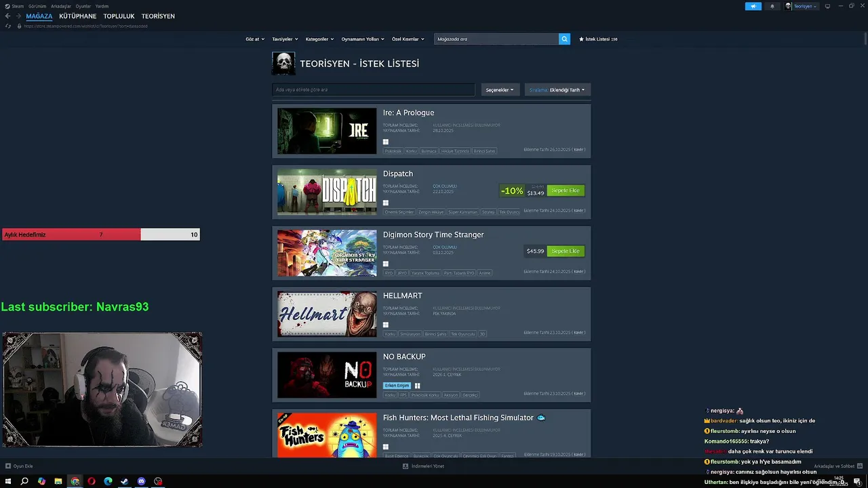
Task: Click the Windows platform icon under Ire: A Prologue
Action: click(x=386, y=142)
